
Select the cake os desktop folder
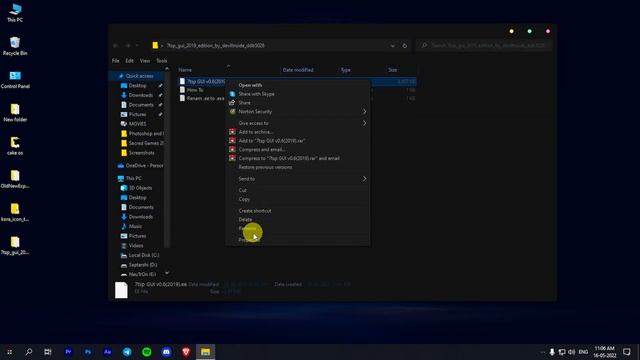pyautogui.click(x=15, y=146)
